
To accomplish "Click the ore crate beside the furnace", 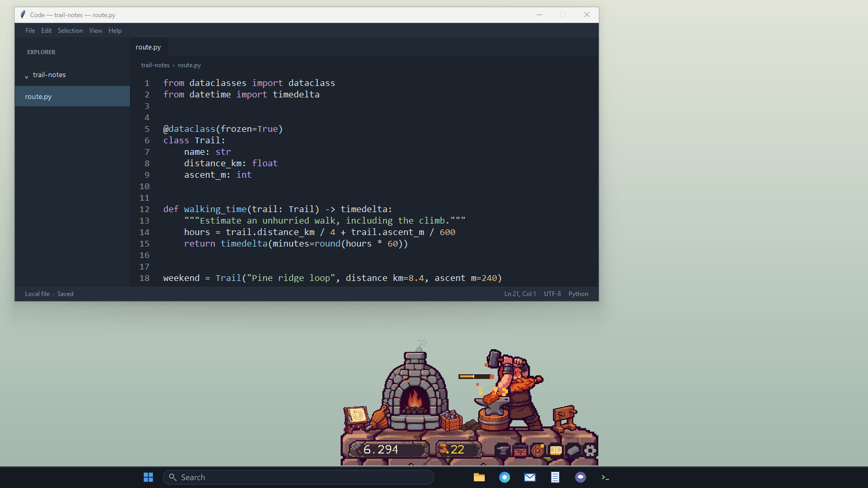I will click(x=451, y=420).
